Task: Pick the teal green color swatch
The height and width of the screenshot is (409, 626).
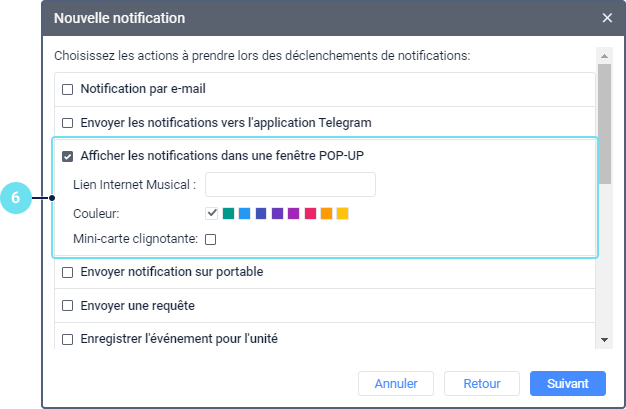Action: tap(228, 213)
